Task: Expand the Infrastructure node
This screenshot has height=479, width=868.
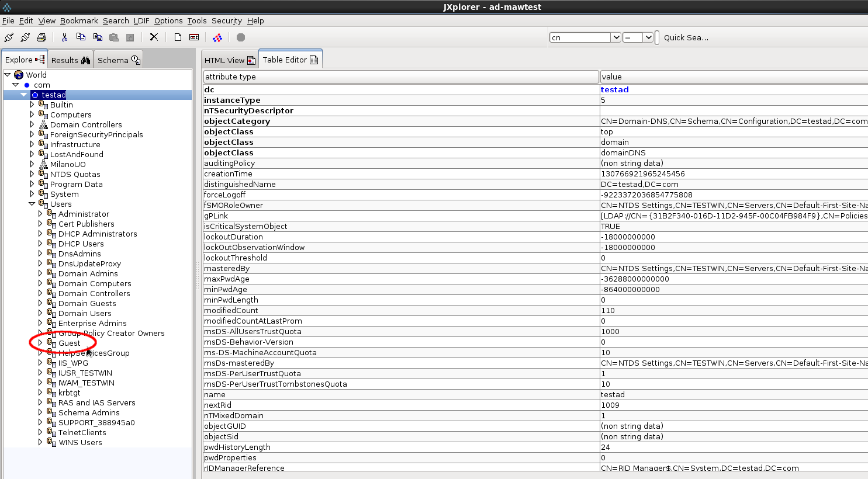Action: pos(32,144)
